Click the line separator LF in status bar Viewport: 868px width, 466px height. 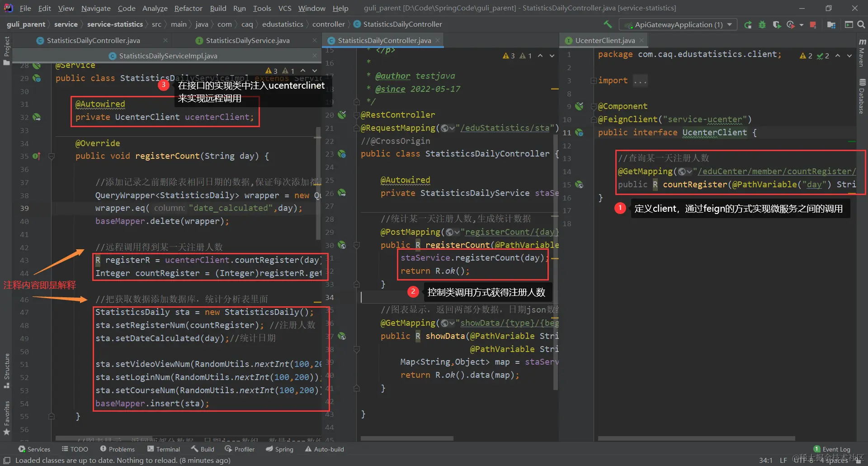783,460
